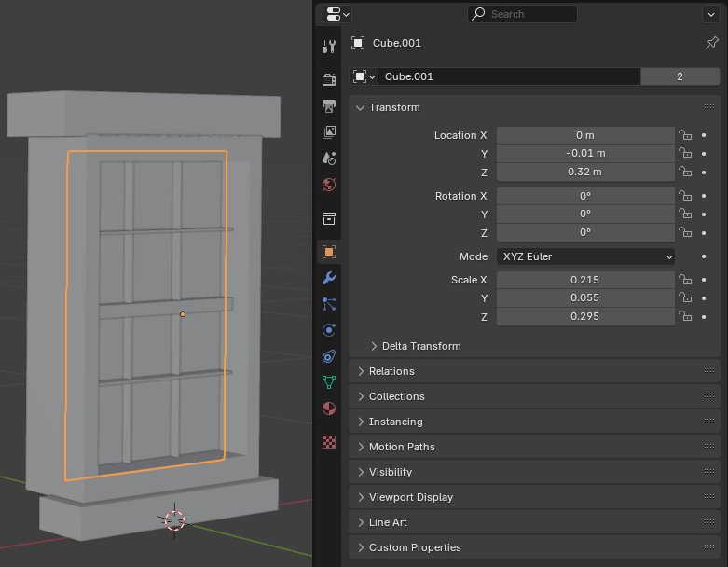Expand the Line Art panel
Screen dimensions: 728x567
coord(361,522)
